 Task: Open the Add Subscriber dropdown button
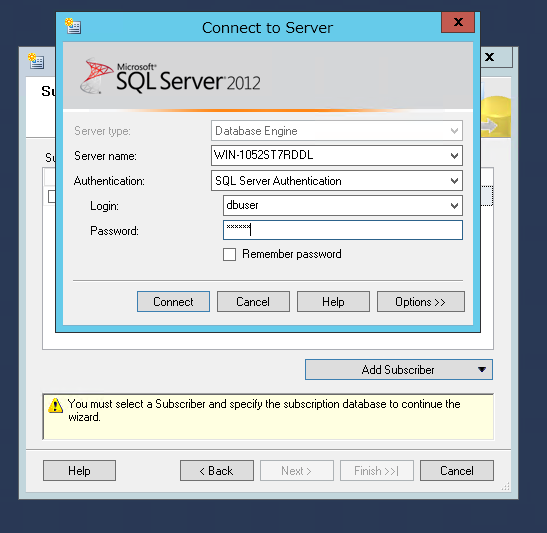point(399,369)
